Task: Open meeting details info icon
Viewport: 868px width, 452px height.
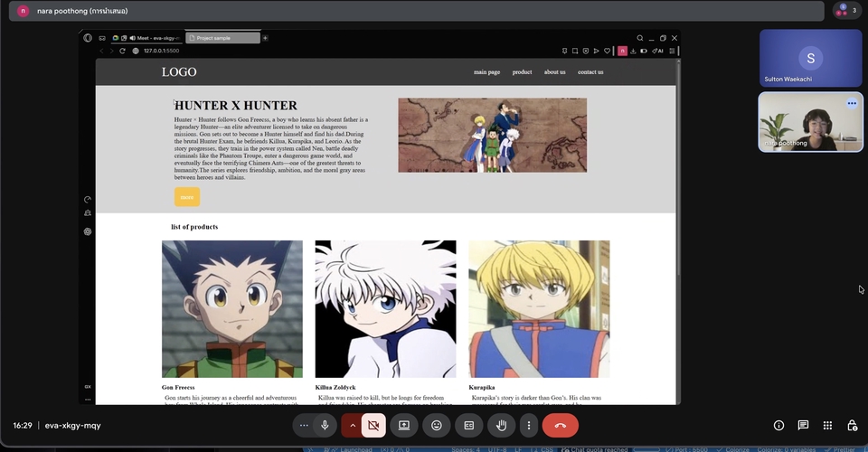Action: point(778,426)
